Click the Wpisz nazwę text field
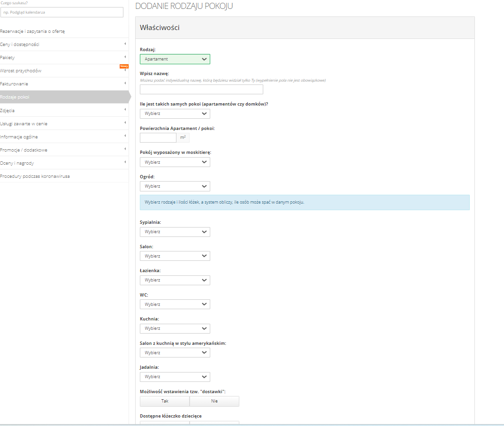504x426 pixels. coord(201,90)
